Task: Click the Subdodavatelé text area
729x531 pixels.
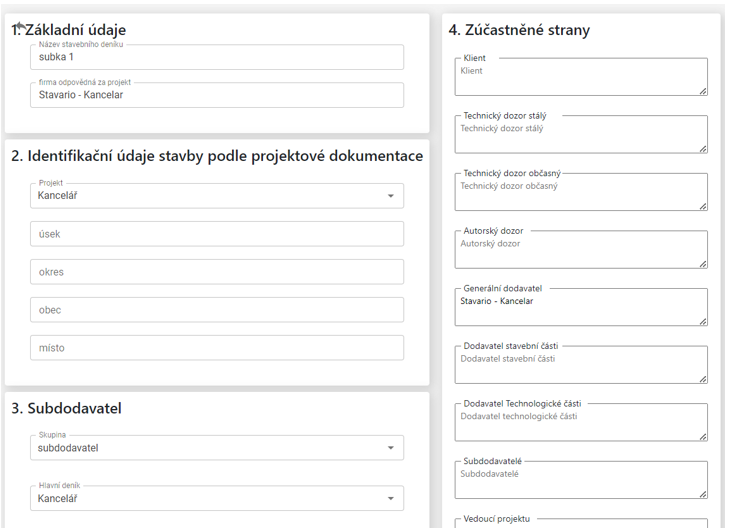Action: 580,480
